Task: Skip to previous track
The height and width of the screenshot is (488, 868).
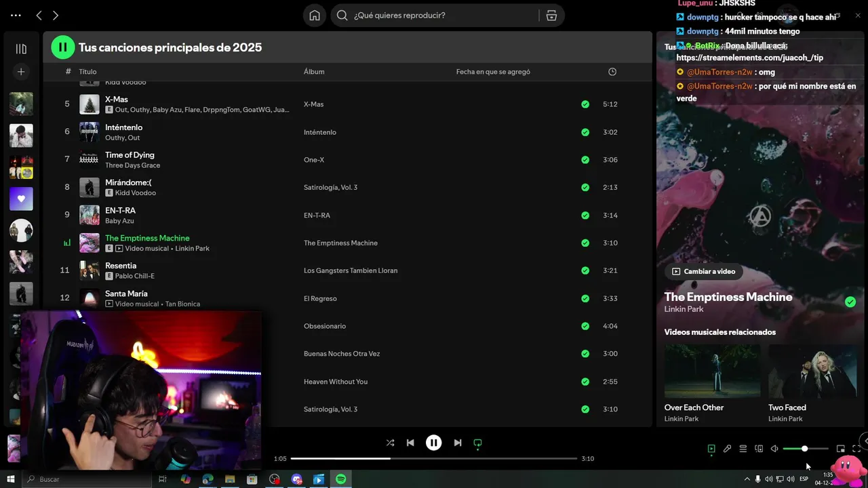Action: [x=410, y=443]
